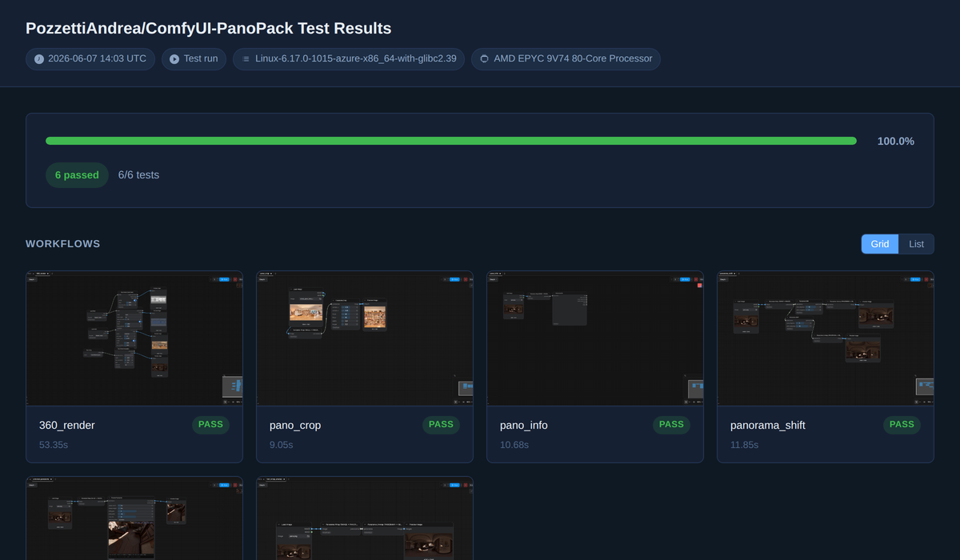Click the 53.35s duration text
Image resolution: width=960 pixels, height=560 pixels.
pos(54,444)
